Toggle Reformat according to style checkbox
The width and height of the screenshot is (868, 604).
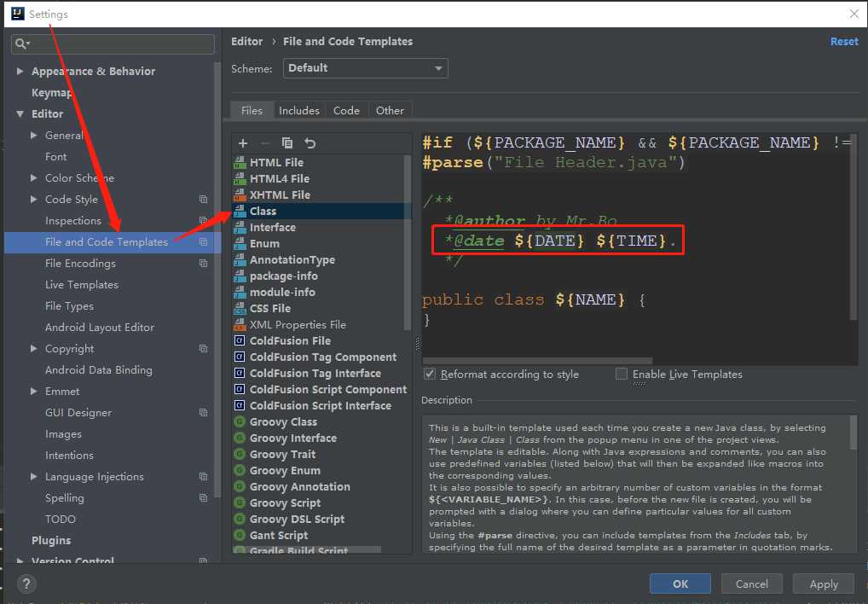430,375
